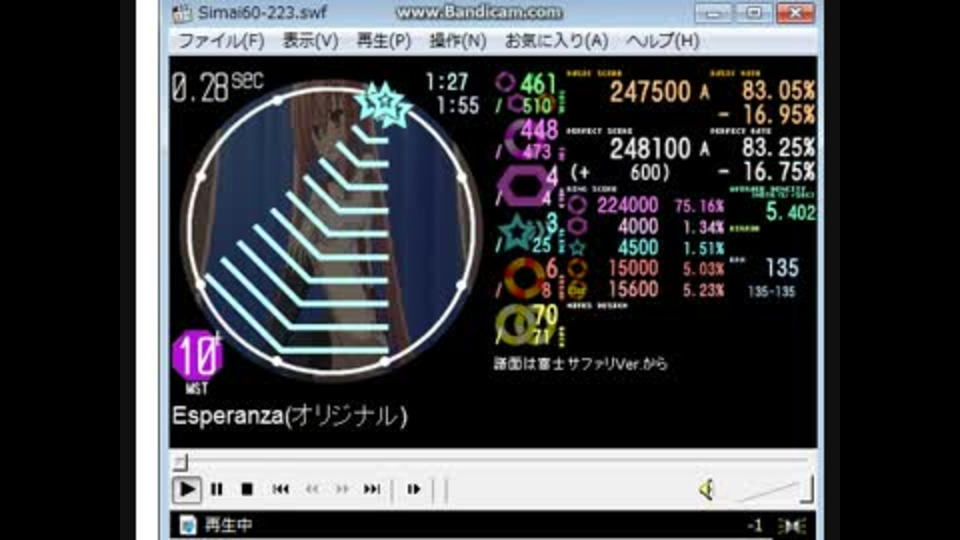This screenshot has height=540, width=960.
Task: Close the player window
Action: [795, 13]
